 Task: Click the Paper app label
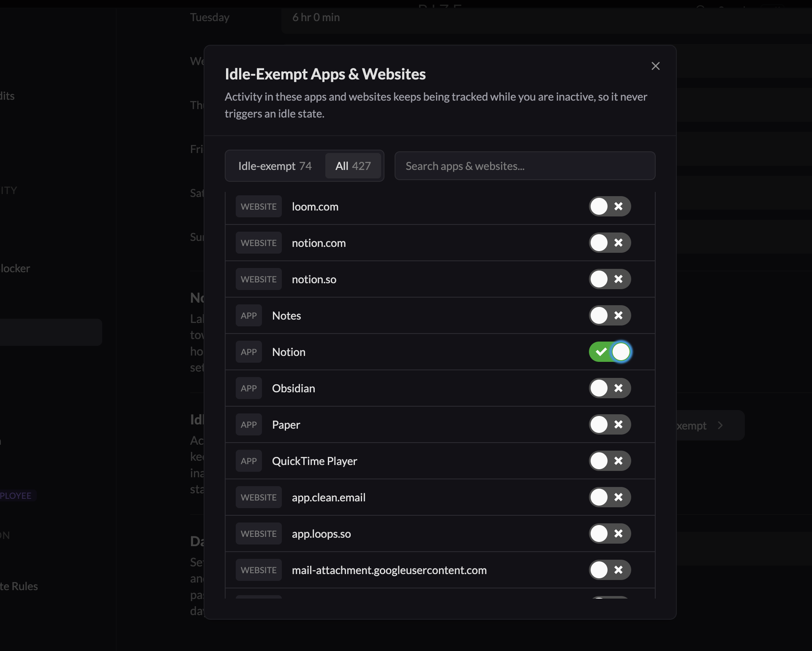[286, 425]
